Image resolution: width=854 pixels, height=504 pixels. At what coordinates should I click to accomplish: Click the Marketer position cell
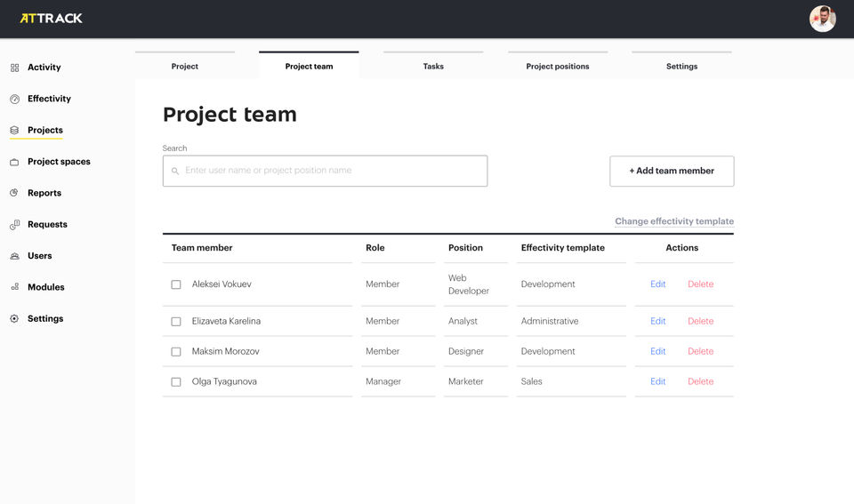tap(465, 381)
